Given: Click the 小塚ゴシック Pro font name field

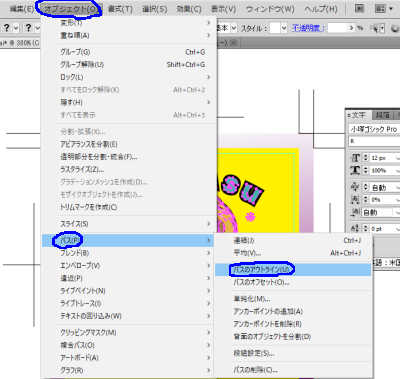Looking at the screenshot, I should click(x=374, y=129).
